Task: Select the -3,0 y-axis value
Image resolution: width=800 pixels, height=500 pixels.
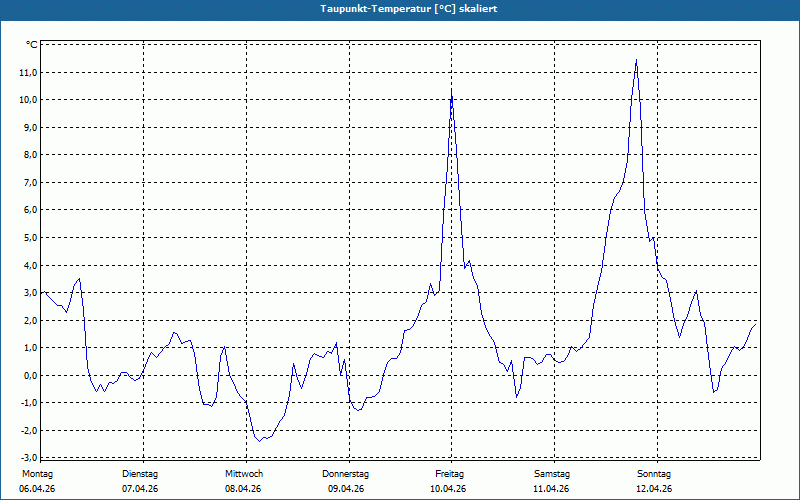Action: click(x=29, y=457)
